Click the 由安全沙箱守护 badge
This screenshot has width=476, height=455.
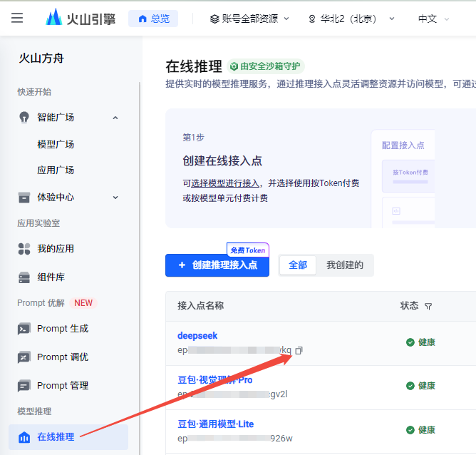tap(266, 66)
